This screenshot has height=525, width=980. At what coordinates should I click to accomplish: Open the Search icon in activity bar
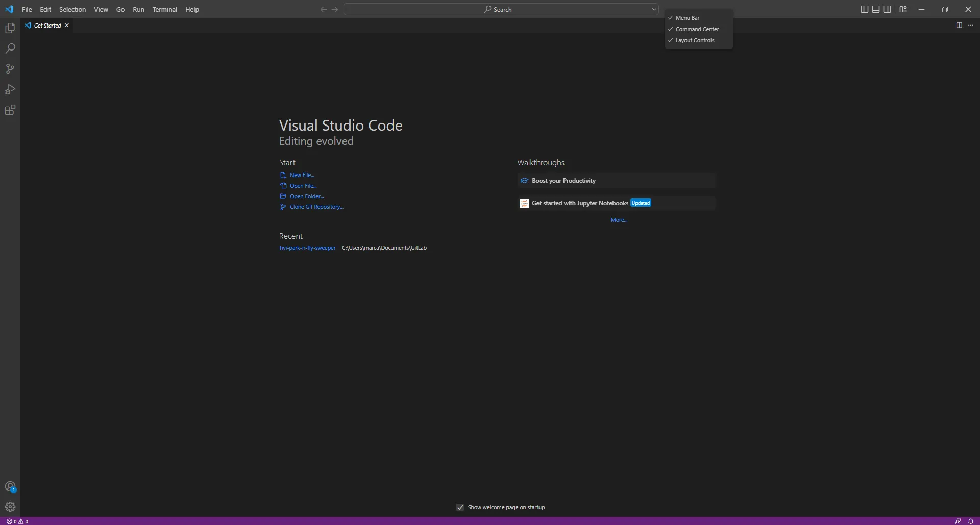click(10, 48)
